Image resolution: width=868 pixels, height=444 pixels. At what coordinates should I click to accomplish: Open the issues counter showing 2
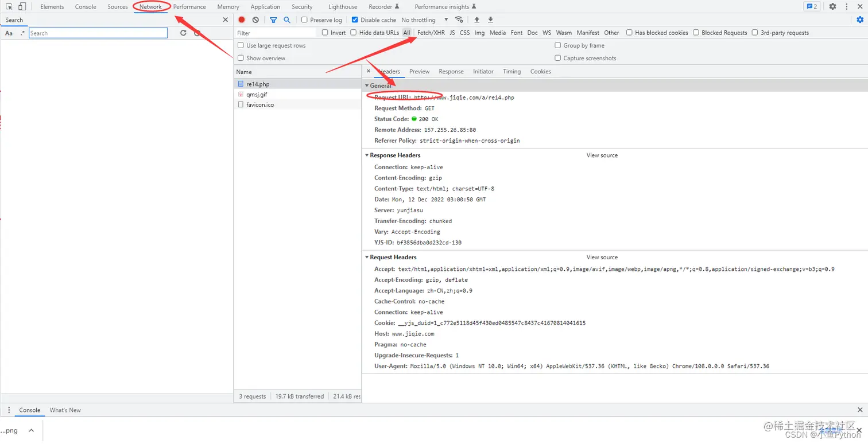pos(812,7)
